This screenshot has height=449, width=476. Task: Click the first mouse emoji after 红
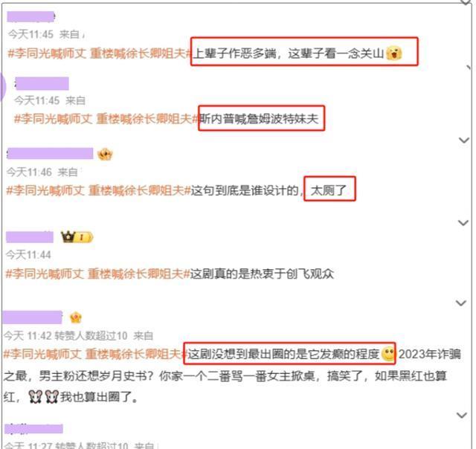point(35,396)
